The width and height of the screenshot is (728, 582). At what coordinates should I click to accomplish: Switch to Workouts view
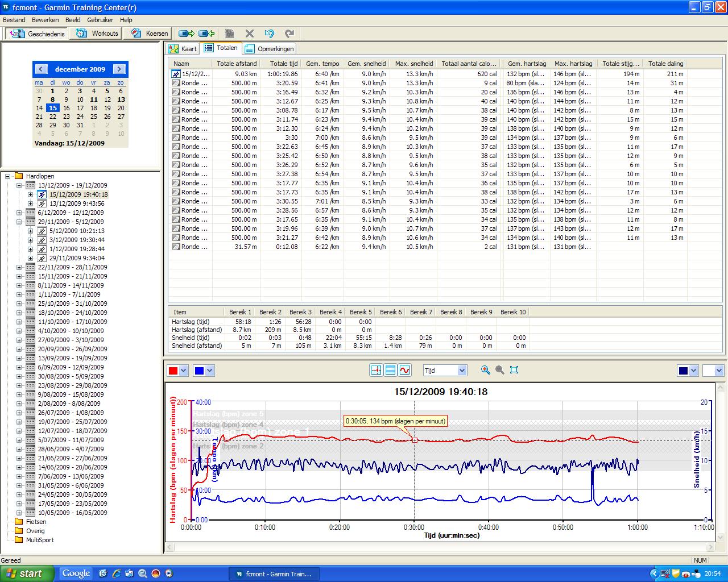pyautogui.click(x=97, y=34)
